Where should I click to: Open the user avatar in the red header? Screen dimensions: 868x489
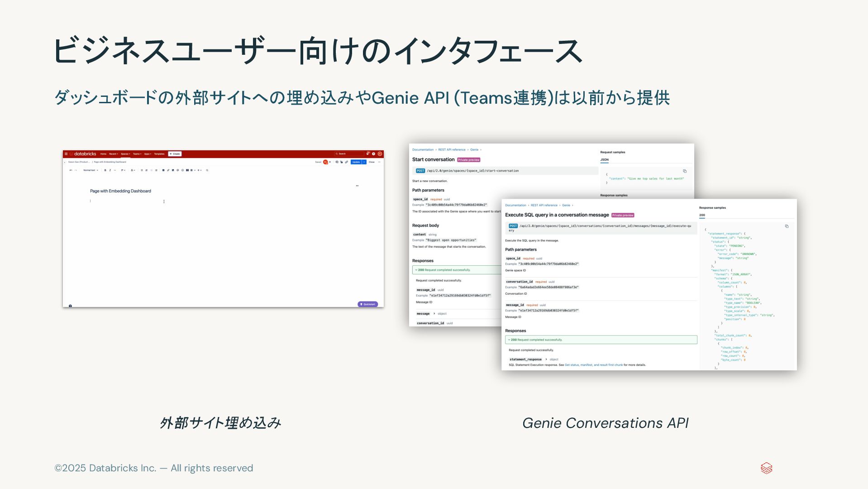[380, 154]
